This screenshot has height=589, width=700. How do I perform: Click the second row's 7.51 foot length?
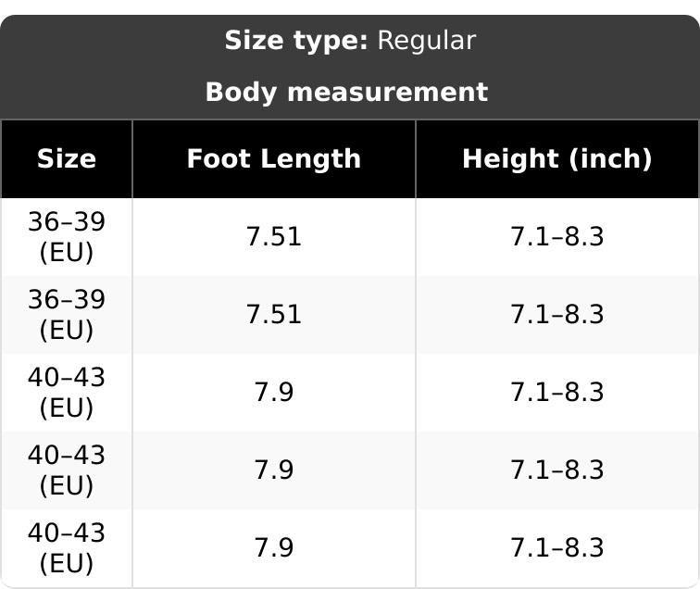tap(274, 314)
